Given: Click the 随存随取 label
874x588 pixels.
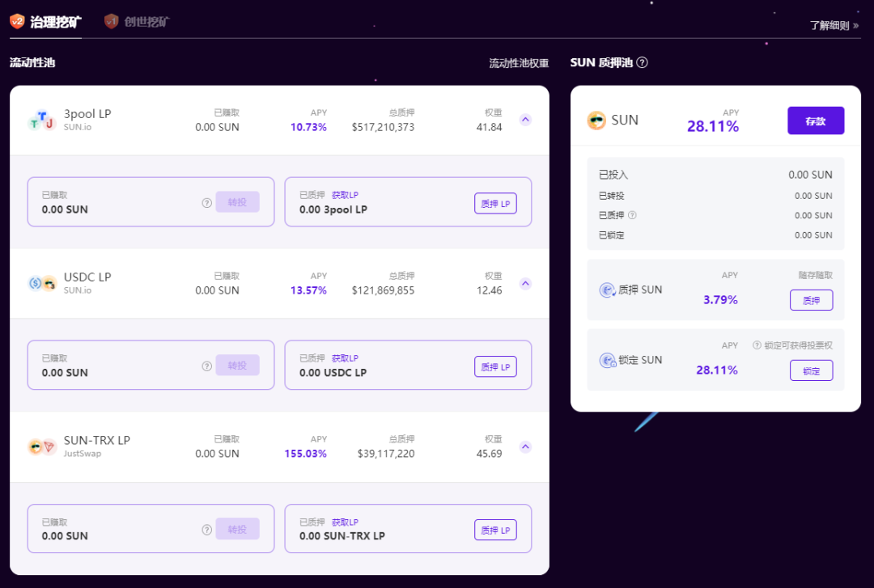Looking at the screenshot, I should (816, 275).
